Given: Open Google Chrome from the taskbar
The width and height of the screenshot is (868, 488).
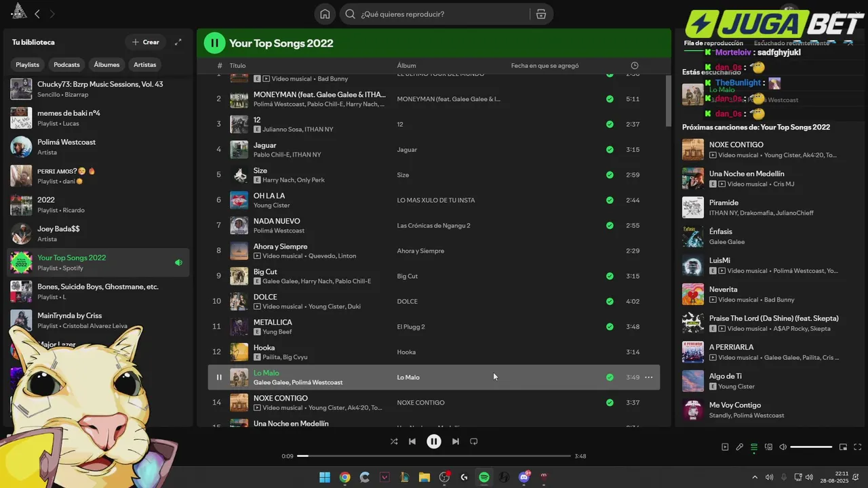Looking at the screenshot, I should (x=344, y=477).
